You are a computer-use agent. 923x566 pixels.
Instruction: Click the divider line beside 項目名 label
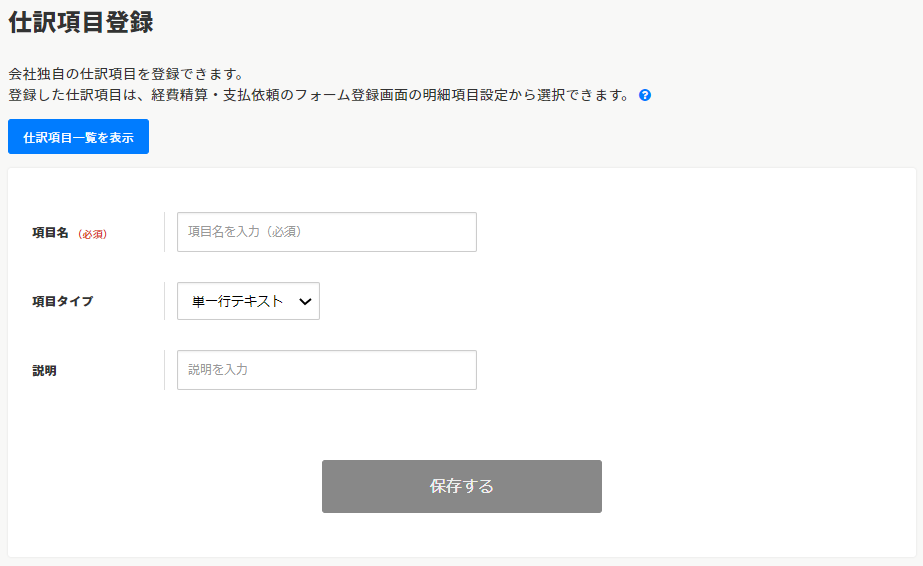tap(164, 232)
